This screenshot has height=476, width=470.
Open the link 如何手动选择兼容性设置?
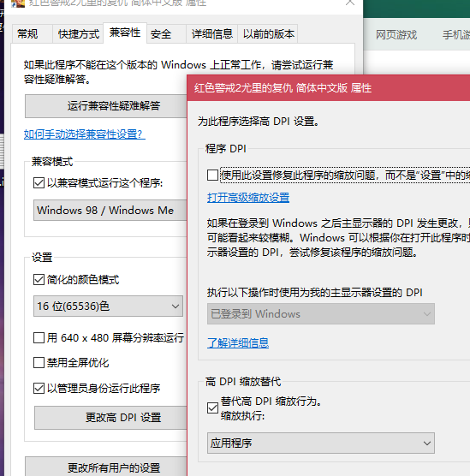coord(85,134)
